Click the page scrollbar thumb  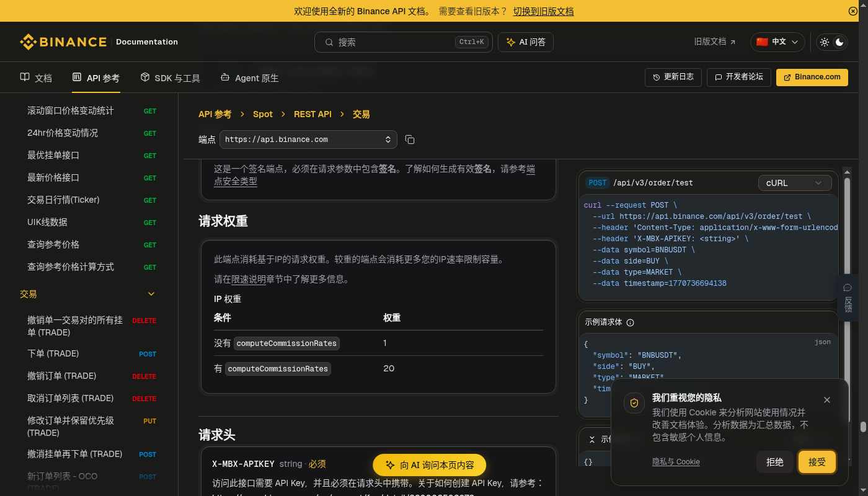click(x=863, y=427)
